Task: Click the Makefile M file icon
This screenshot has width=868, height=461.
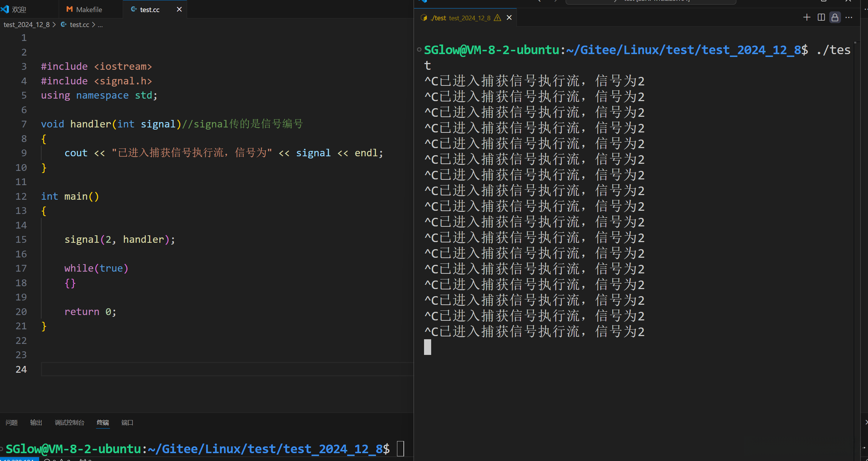Action: click(x=69, y=9)
